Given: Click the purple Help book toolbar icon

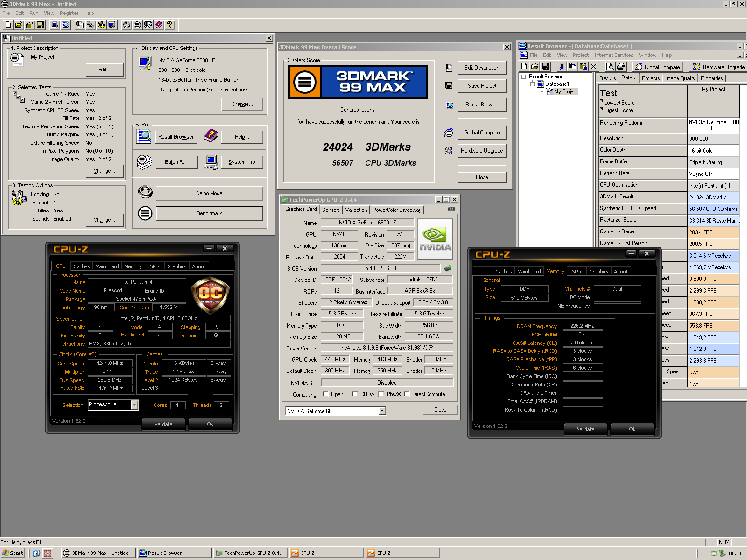Looking at the screenshot, I should click(159, 25).
